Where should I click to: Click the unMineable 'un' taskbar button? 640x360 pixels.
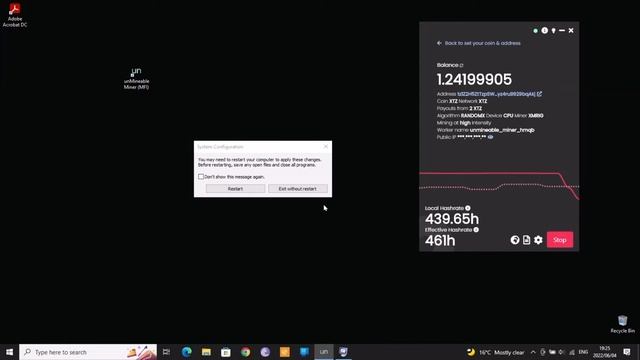(x=324, y=352)
